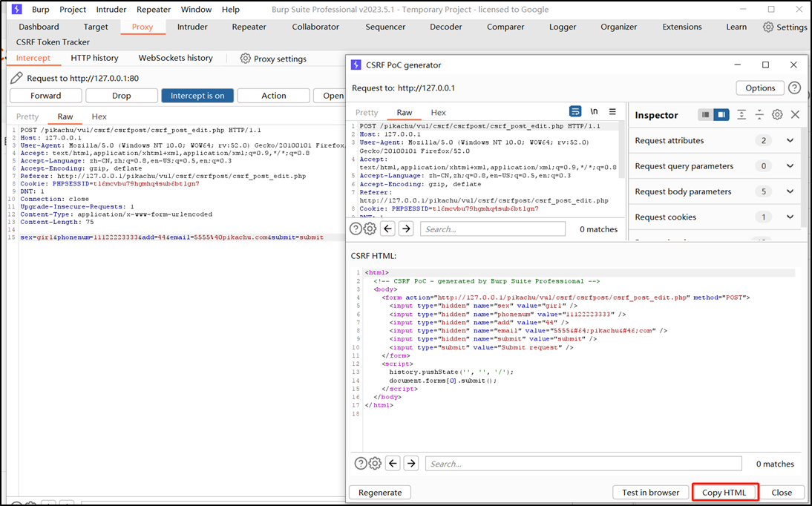This screenshot has width=812, height=506.
Task: Click Test in browser button
Action: (x=650, y=493)
